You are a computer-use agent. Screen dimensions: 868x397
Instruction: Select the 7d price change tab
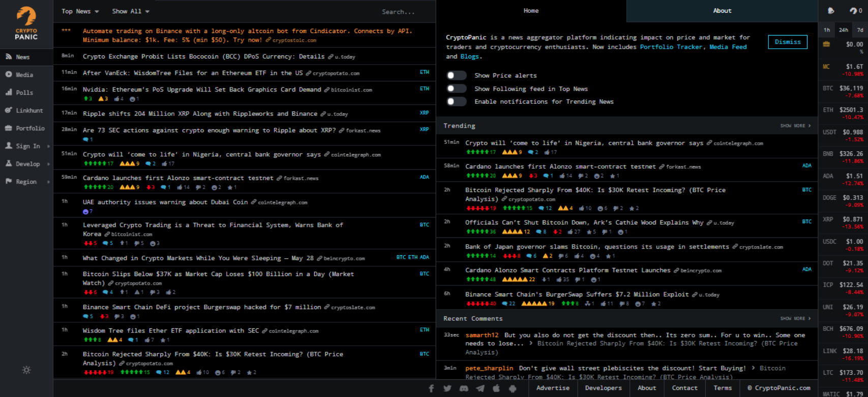860,30
